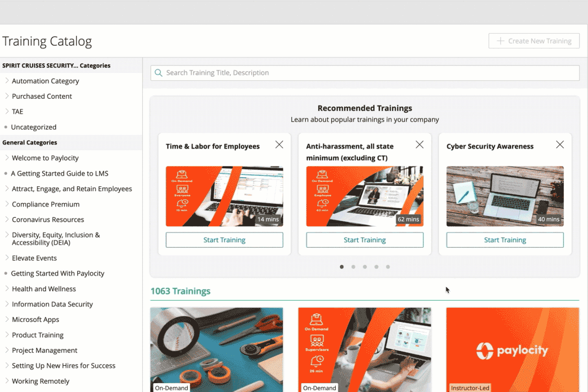Expand the Microsoft Apps category
This screenshot has height=392, width=588.
coord(7,320)
